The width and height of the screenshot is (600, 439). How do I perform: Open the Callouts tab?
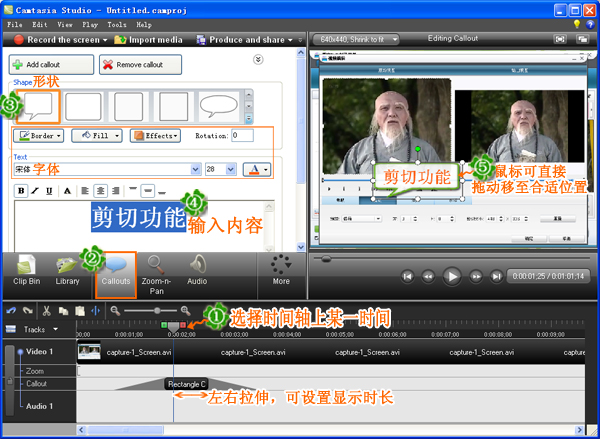click(116, 274)
